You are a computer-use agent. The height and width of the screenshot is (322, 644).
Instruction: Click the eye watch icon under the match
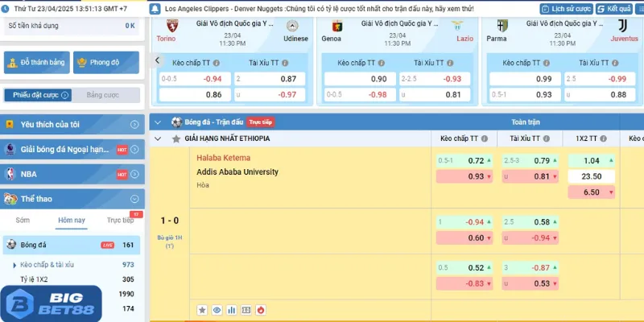point(217,310)
